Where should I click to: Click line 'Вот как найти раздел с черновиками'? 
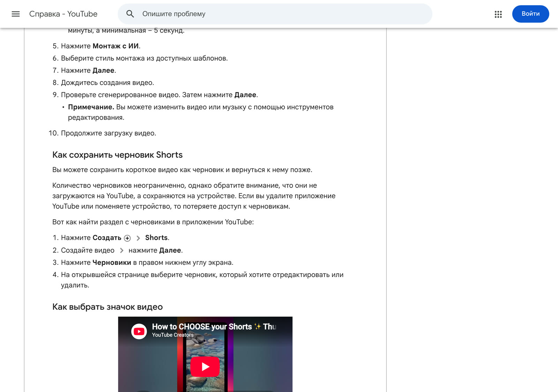(x=153, y=222)
